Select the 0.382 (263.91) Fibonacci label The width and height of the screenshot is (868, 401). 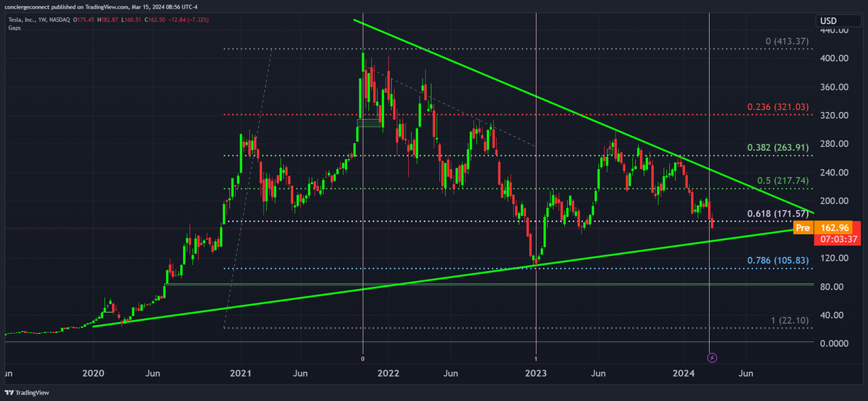pos(776,148)
